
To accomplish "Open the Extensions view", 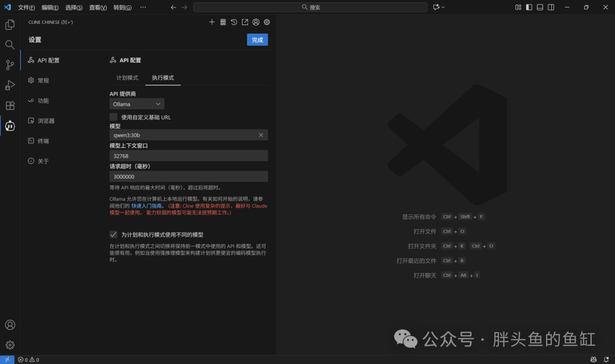I will click(x=10, y=105).
